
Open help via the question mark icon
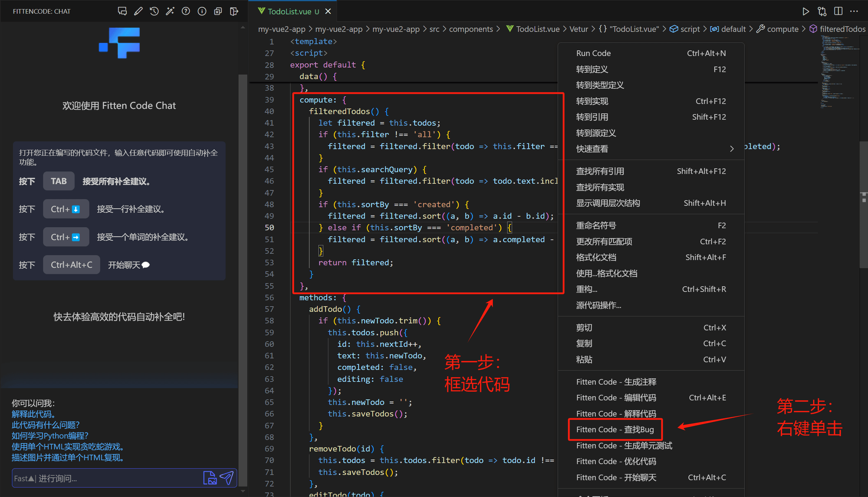186,11
